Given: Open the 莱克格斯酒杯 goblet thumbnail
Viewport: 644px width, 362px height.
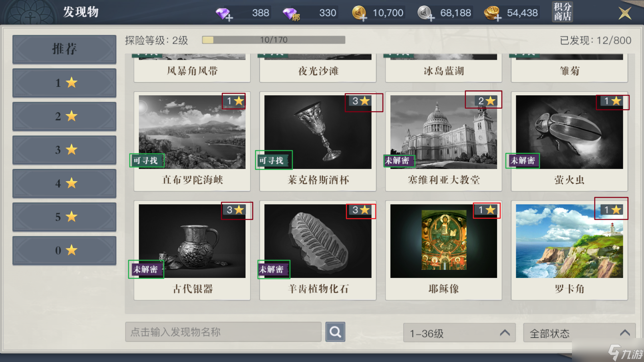Looking at the screenshot, I should (318, 132).
